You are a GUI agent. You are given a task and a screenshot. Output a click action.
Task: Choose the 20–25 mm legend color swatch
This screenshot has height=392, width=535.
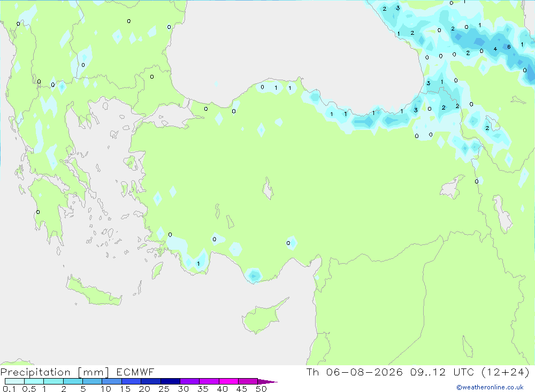tap(151, 381)
